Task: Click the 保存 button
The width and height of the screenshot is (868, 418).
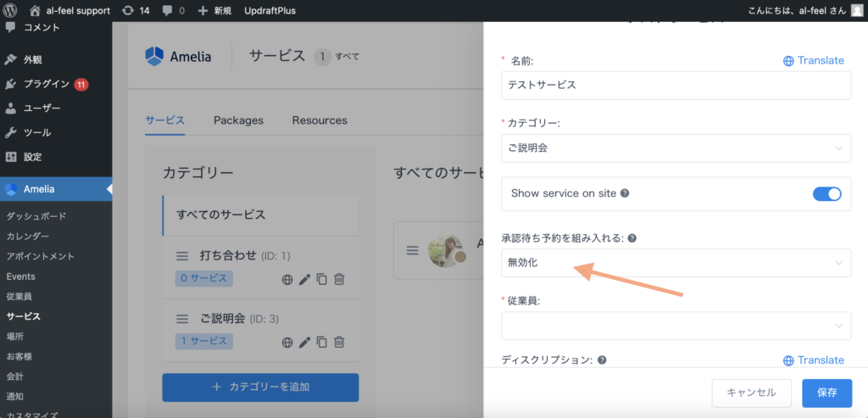Action: click(x=826, y=393)
